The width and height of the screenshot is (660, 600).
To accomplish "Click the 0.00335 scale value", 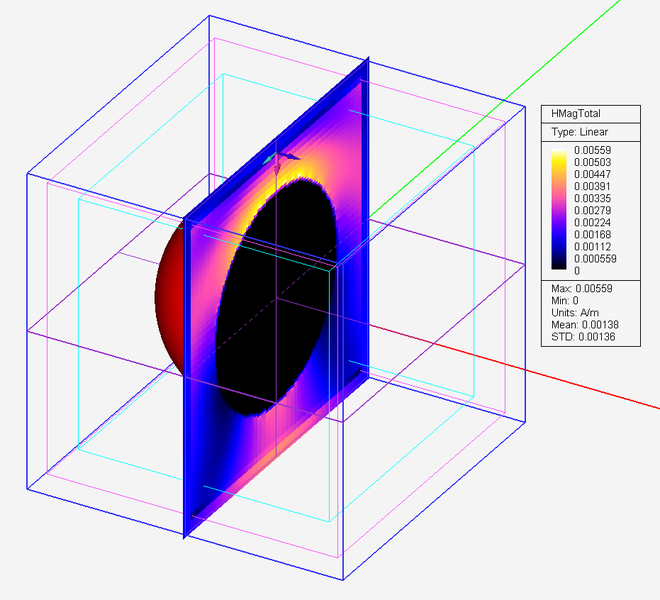I will pyautogui.click(x=592, y=198).
